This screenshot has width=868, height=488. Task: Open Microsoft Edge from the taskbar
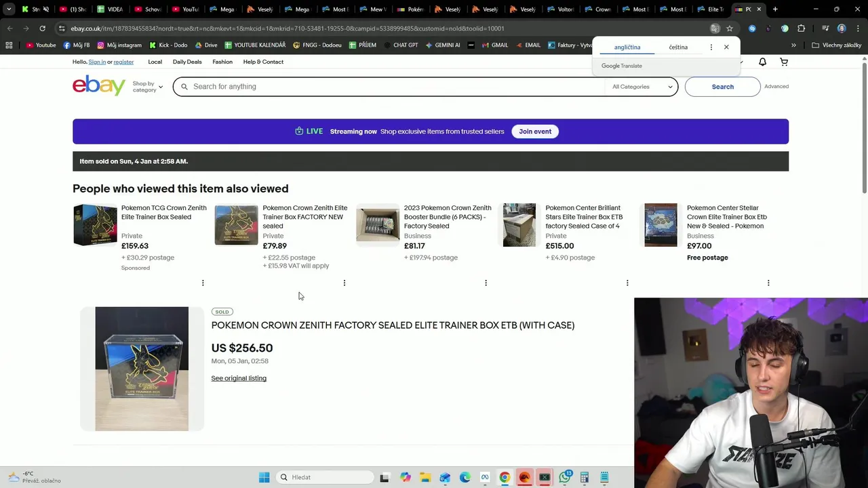465,477
